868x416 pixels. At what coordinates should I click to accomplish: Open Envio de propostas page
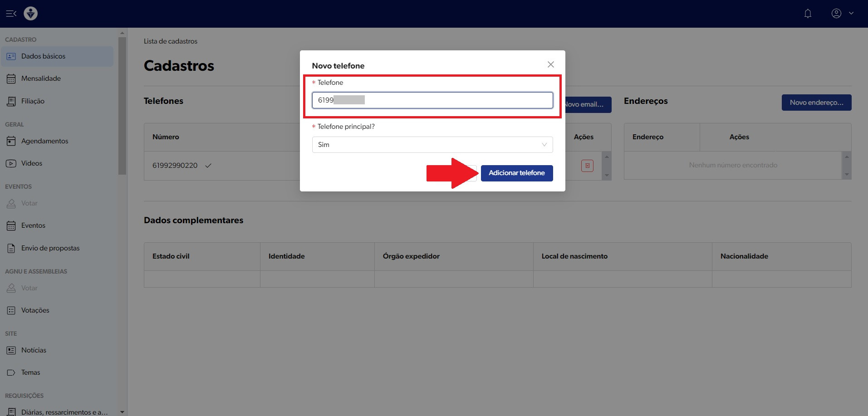coord(50,248)
